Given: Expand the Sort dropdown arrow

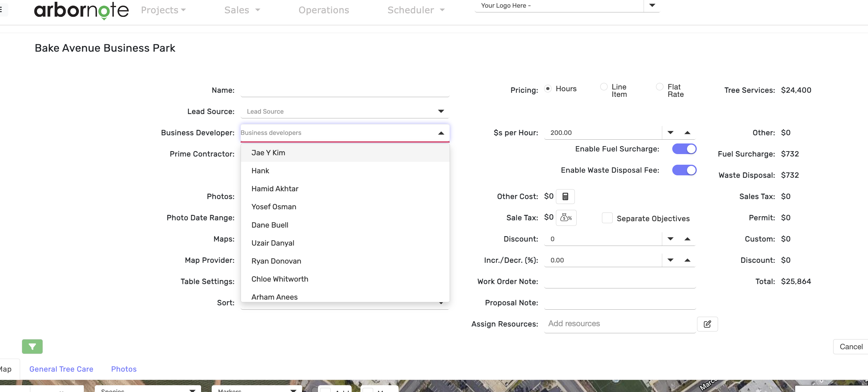Looking at the screenshot, I should (x=441, y=303).
